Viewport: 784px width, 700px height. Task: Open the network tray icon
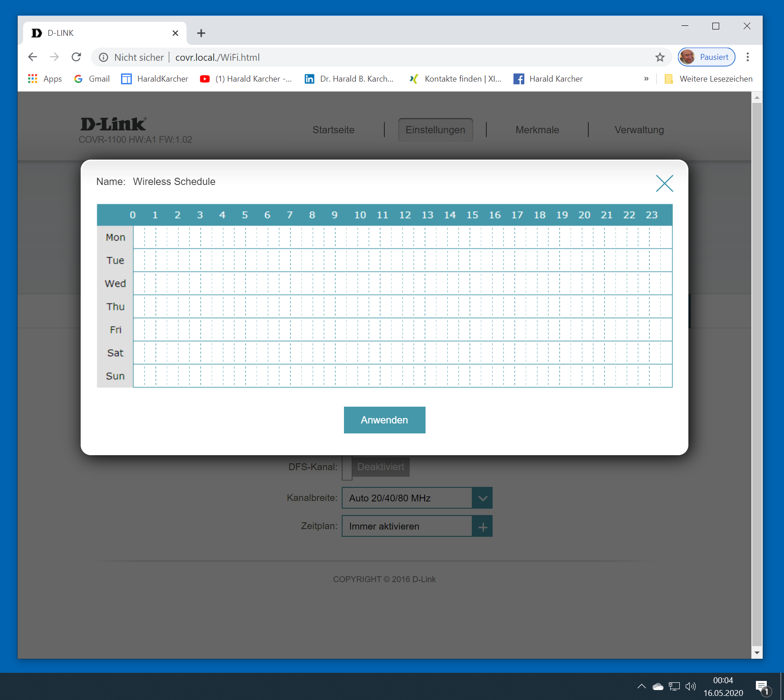(674, 686)
